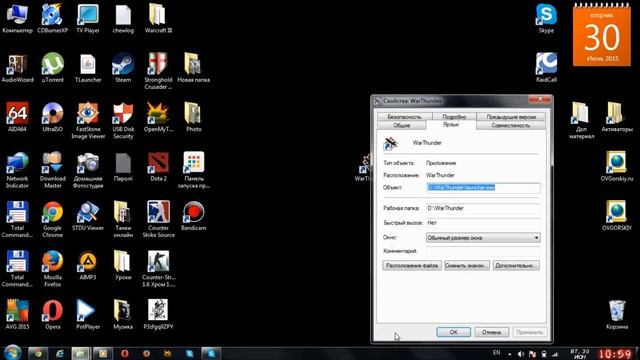Viewport: 640px width, 360px height.
Task: Select the TLauncher desktop icon
Action: pos(88,68)
